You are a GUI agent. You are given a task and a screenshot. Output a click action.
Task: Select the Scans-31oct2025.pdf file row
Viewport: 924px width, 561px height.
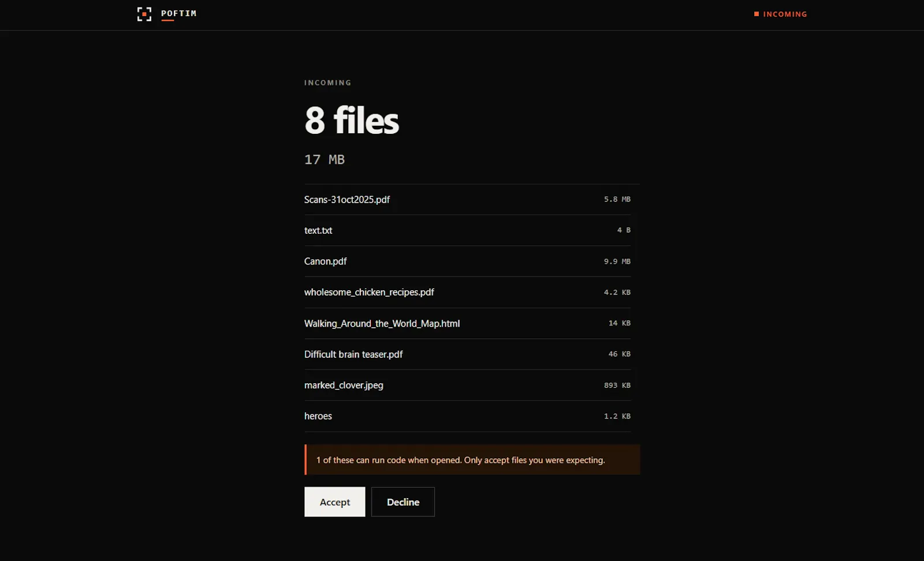tap(467, 200)
